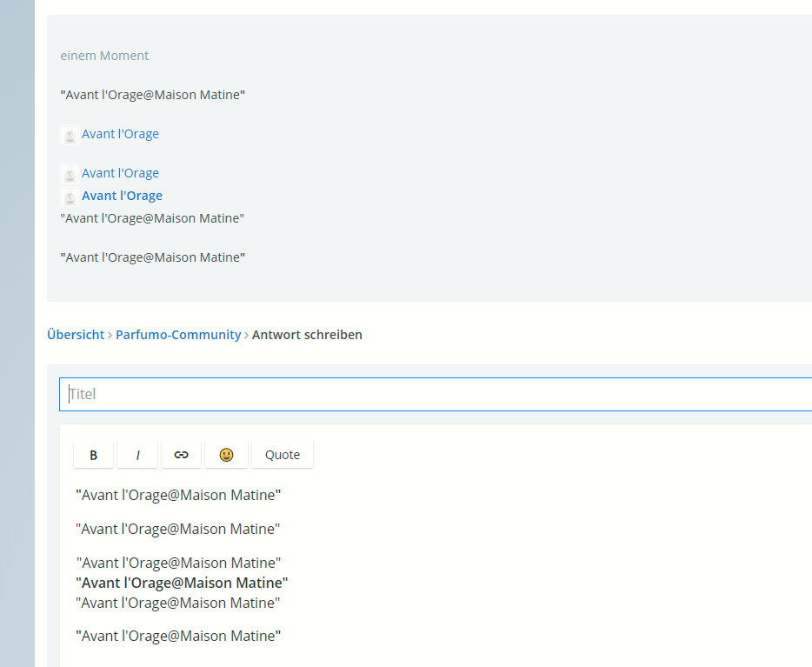Click the Antwort schreiben breadcrumb text
The width and height of the screenshot is (812, 667).
click(x=307, y=335)
